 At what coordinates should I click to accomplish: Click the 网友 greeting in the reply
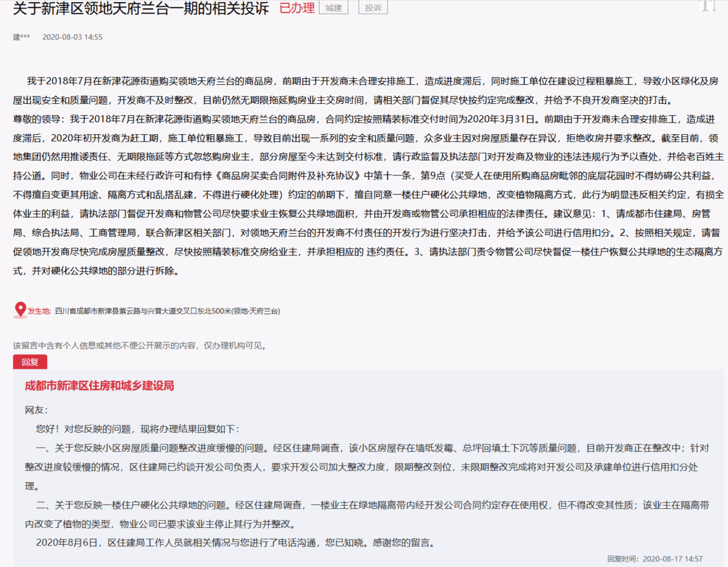[36, 410]
